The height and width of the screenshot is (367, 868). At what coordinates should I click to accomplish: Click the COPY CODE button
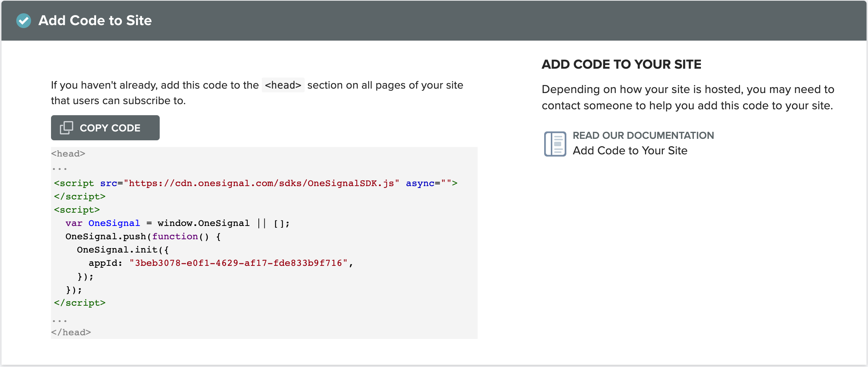105,128
